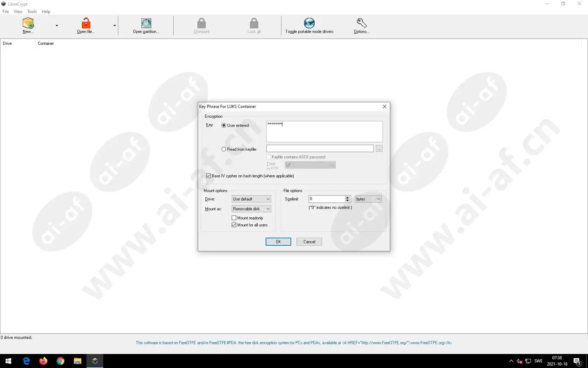Screen dimensions: 588x368
Task: Open the File menu
Action: click(6, 12)
